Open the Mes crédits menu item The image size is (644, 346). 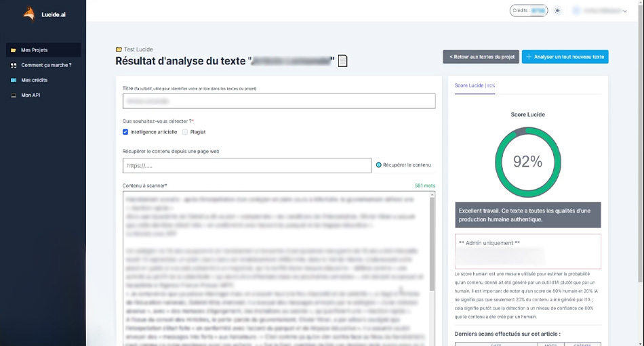[34, 80]
